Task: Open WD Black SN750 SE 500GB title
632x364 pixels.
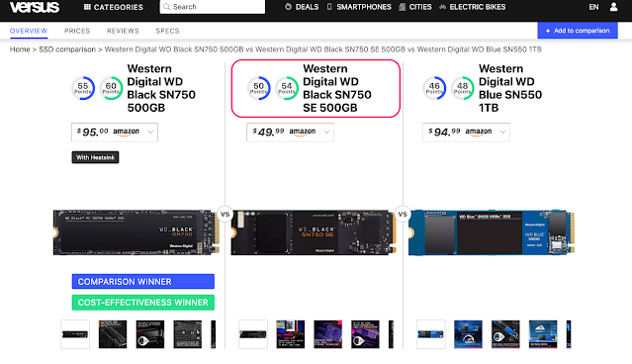Action: [x=337, y=88]
